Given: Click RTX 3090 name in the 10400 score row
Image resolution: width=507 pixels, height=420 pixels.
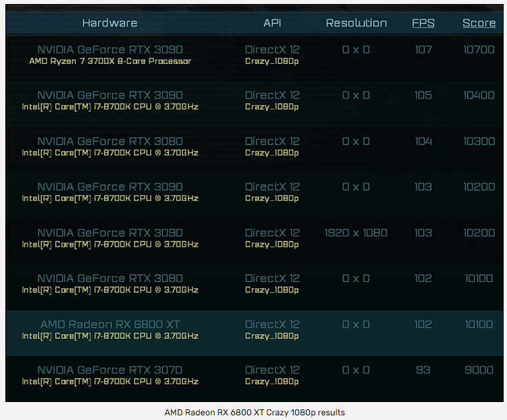Looking at the screenshot, I should point(110,95).
